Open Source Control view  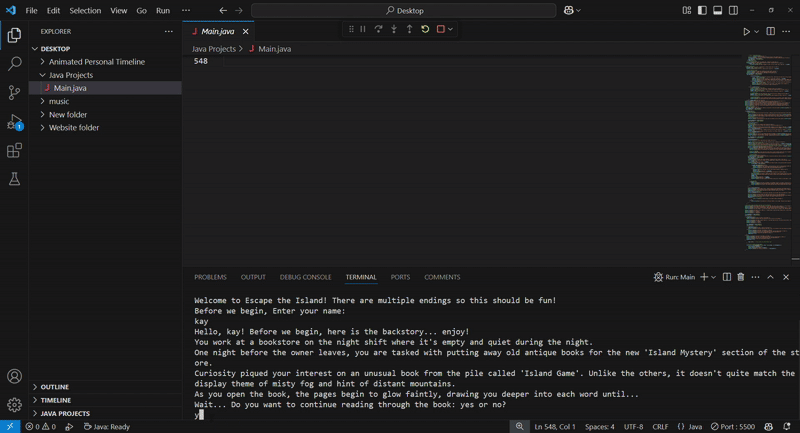click(x=14, y=92)
